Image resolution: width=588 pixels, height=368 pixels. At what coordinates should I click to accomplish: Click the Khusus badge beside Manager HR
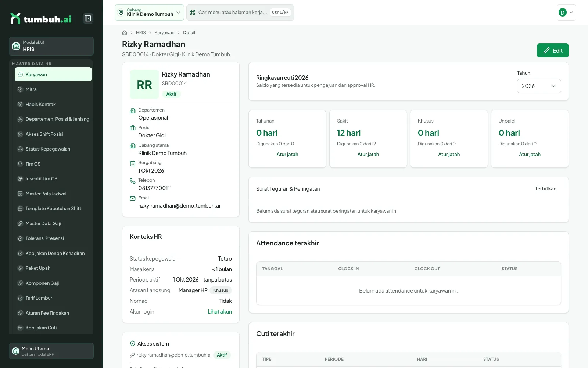click(220, 290)
